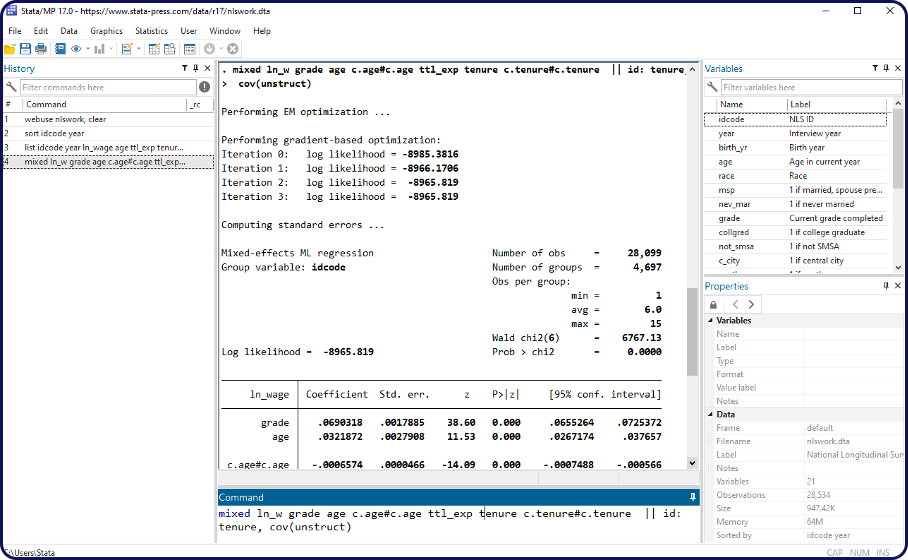
Task: Open the Do-file Editor dropdown arrow
Action: click(x=139, y=49)
